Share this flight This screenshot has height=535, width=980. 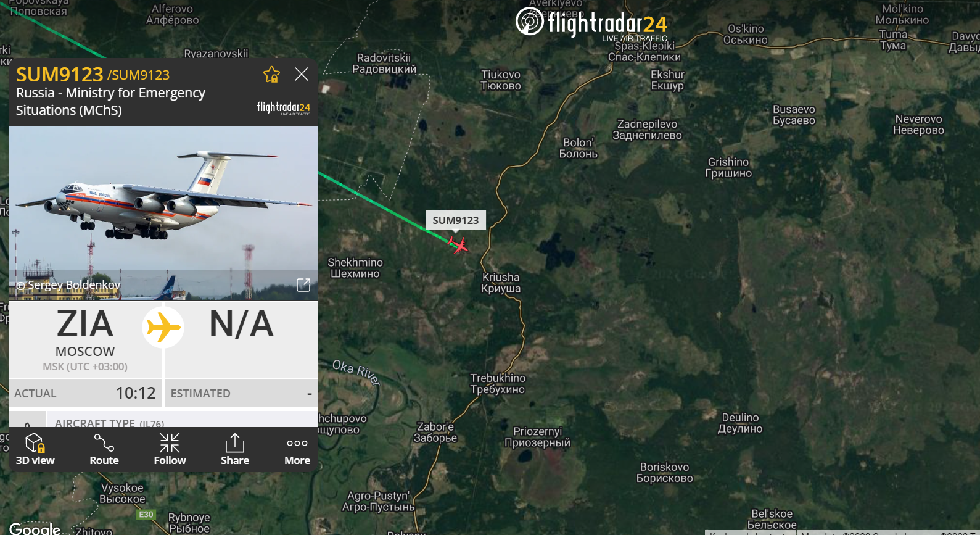coord(235,449)
